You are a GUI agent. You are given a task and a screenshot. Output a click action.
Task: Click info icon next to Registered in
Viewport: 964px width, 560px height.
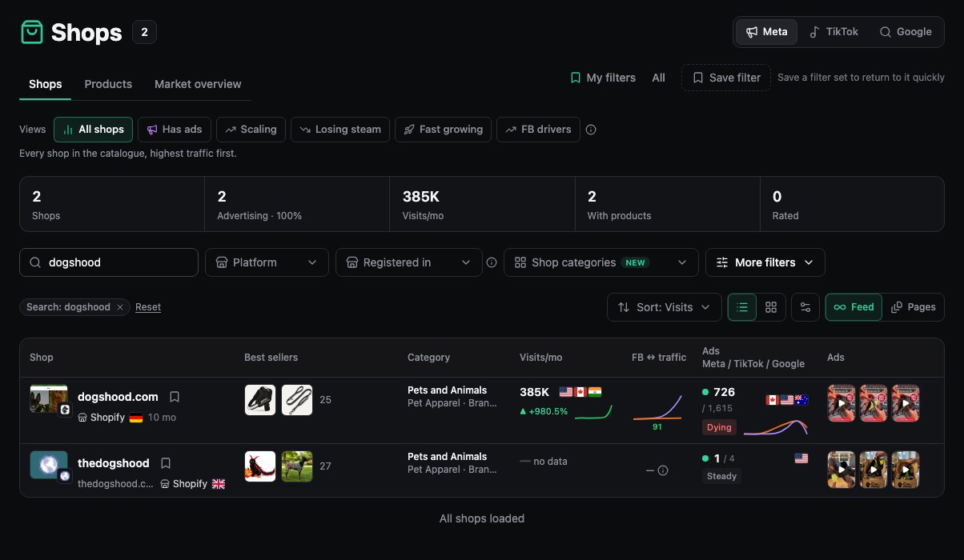click(x=492, y=262)
